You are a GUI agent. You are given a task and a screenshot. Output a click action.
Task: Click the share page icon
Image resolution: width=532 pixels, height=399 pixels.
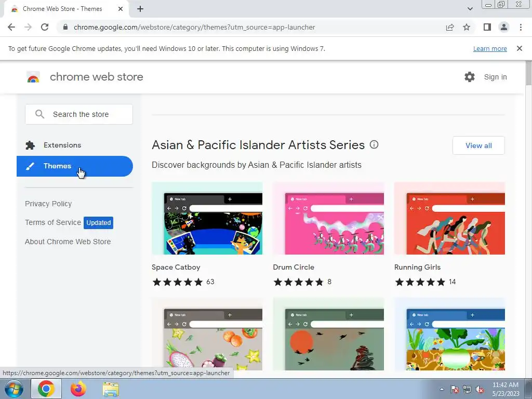coord(450,27)
